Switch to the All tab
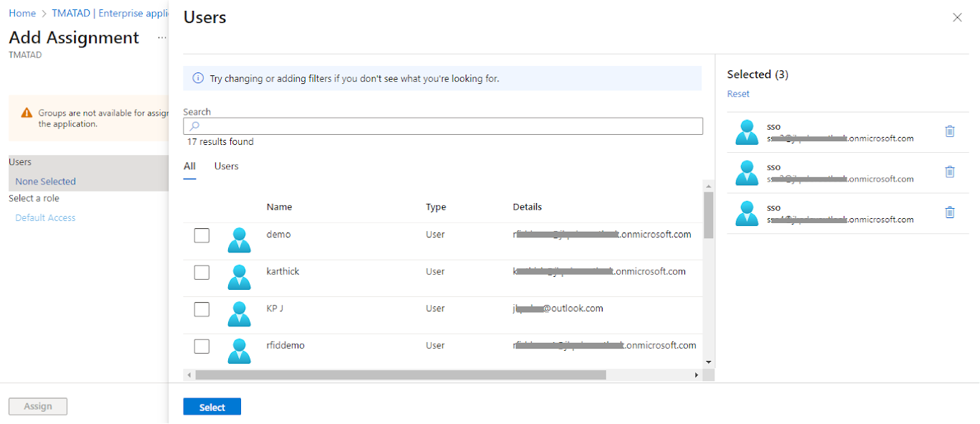 coord(189,166)
